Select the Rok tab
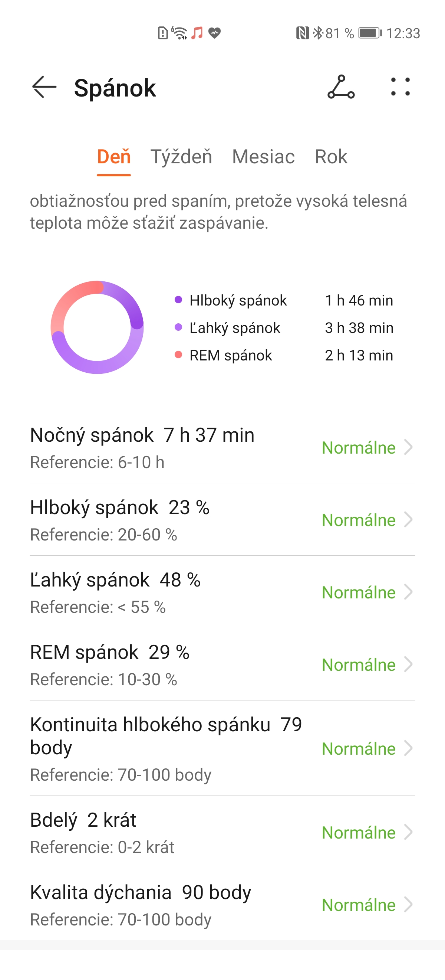 (x=331, y=157)
